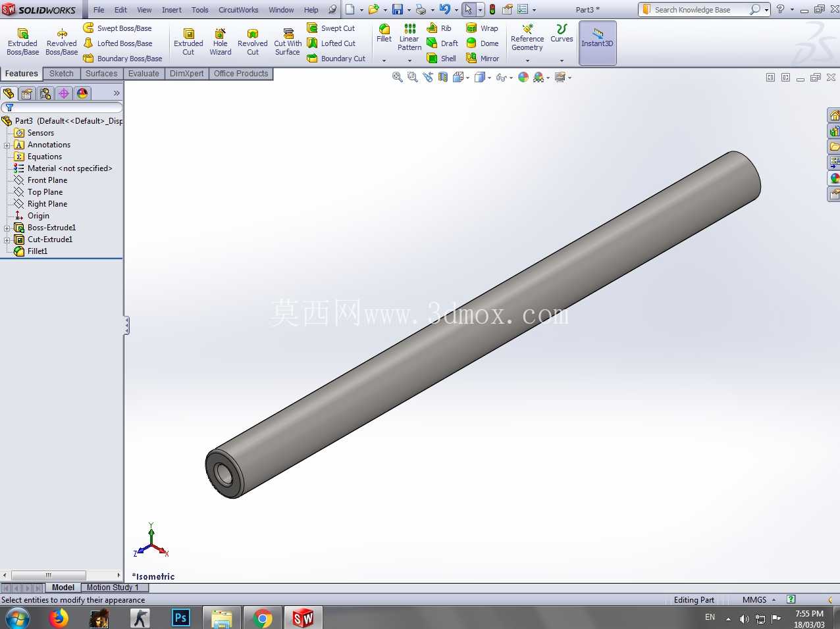The image size is (840, 629).
Task: Open Chrome from the taskbar
Action: [x=263, y=618]
